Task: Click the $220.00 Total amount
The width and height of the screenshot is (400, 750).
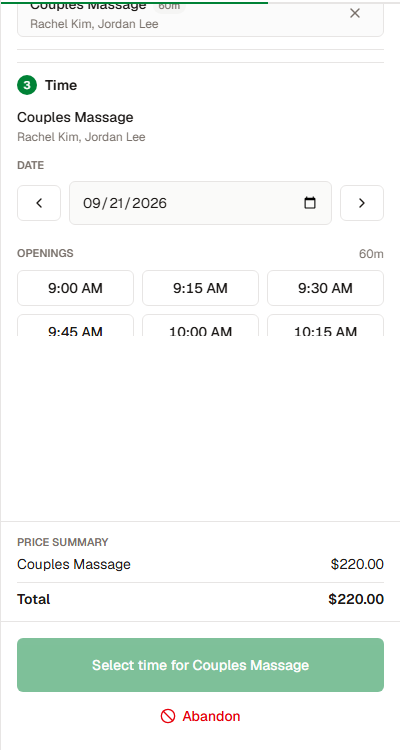Action: pyautogui.click(x=356, y=599)
